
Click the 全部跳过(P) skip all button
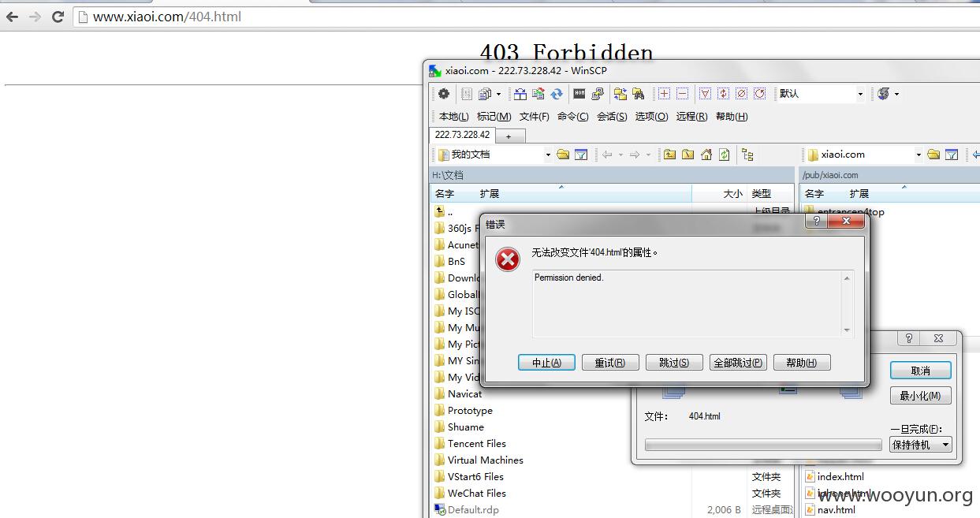[738, 363]
